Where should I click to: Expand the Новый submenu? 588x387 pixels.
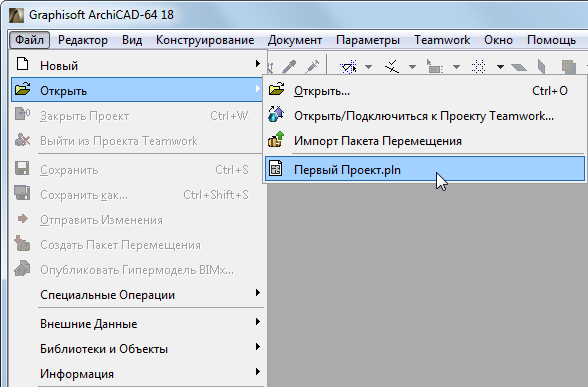click(x=138, y=65)
